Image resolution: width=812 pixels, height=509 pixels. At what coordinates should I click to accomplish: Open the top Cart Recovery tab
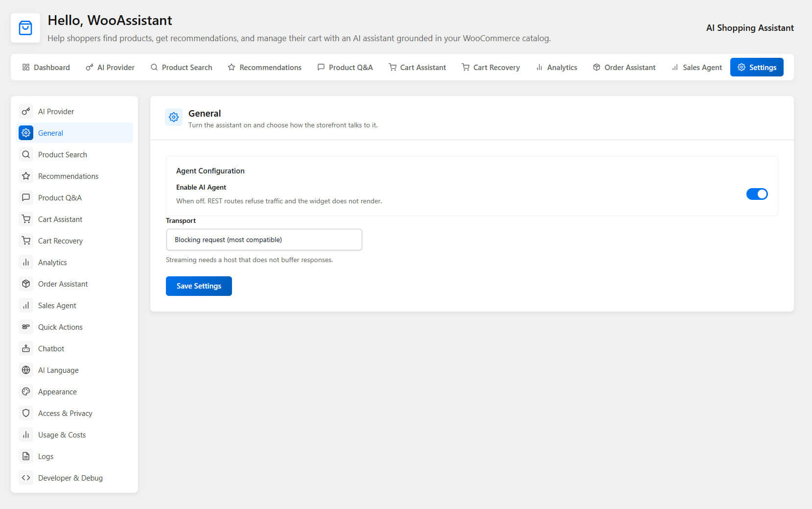click(x=491, y=67)
